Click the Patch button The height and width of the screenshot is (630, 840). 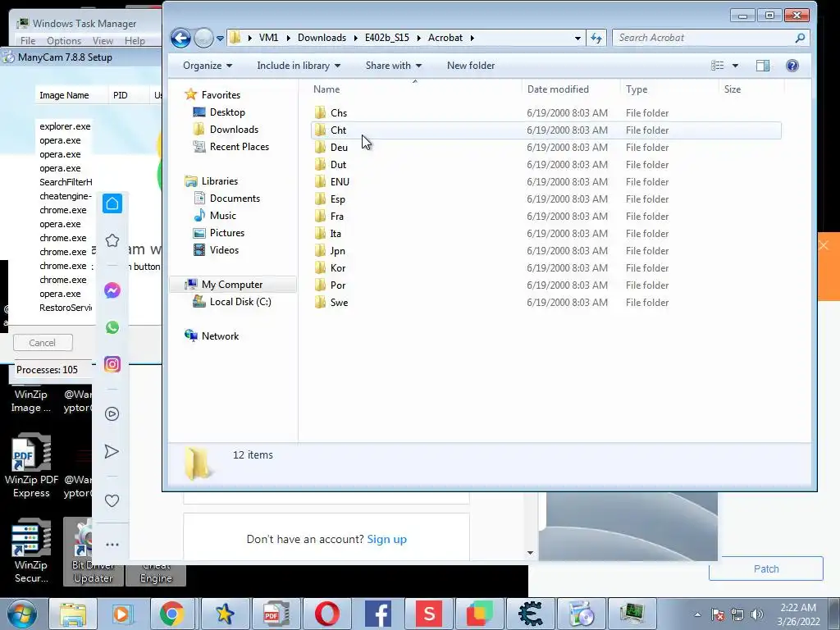766,569
